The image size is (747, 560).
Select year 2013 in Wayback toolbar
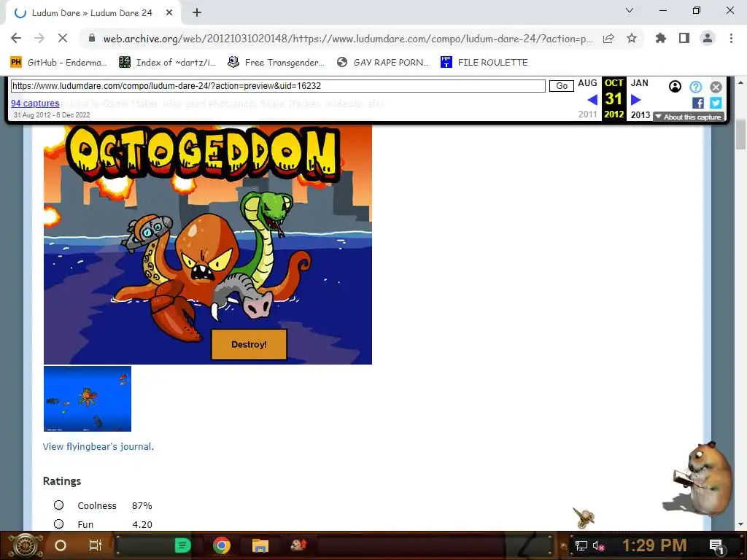640,114
